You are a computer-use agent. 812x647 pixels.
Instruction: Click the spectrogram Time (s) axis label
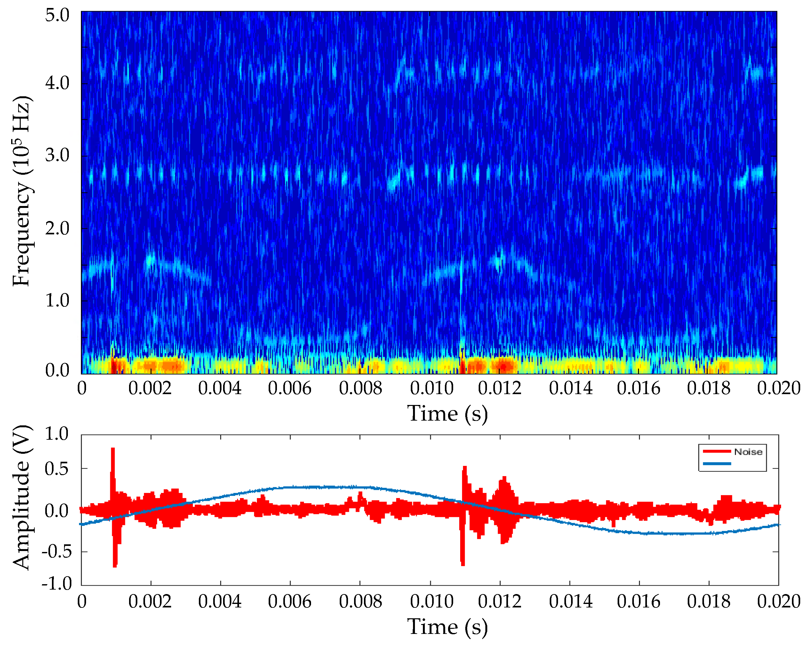447,414
